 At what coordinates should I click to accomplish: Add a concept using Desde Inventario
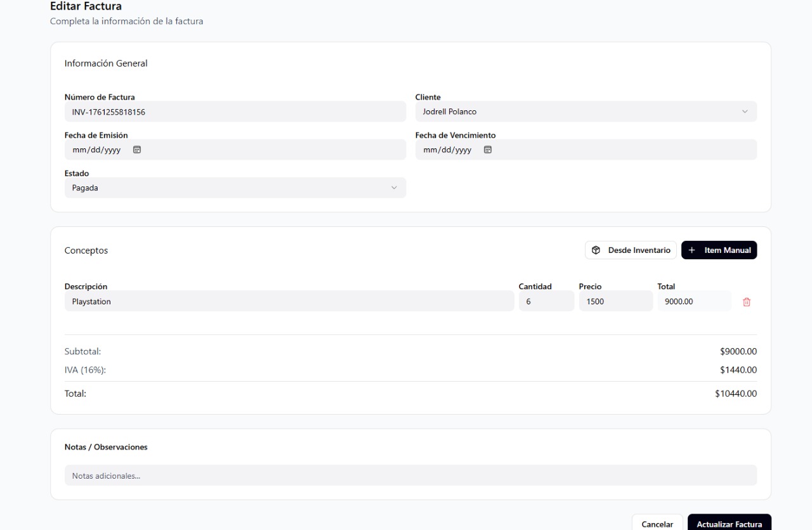[x=631, y=250]
